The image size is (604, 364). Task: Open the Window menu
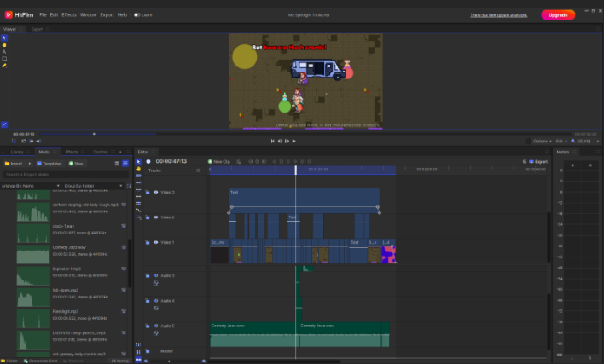pos(88,15)
